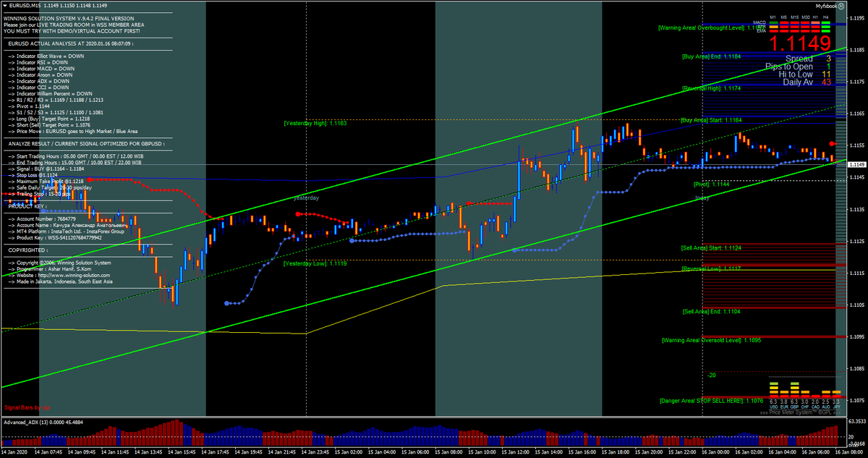Screen dimensions: 868x458
Task: Click the green M1 MACD signal block
Action: [773, 23]
